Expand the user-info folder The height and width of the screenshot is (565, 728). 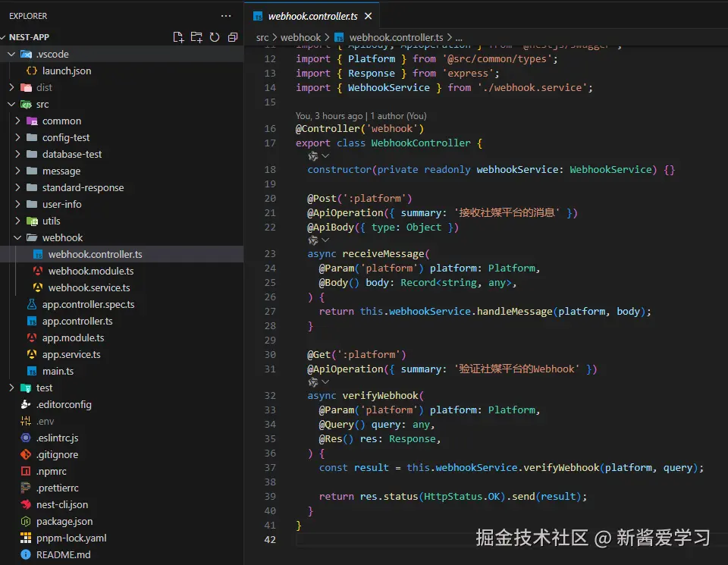17,204
